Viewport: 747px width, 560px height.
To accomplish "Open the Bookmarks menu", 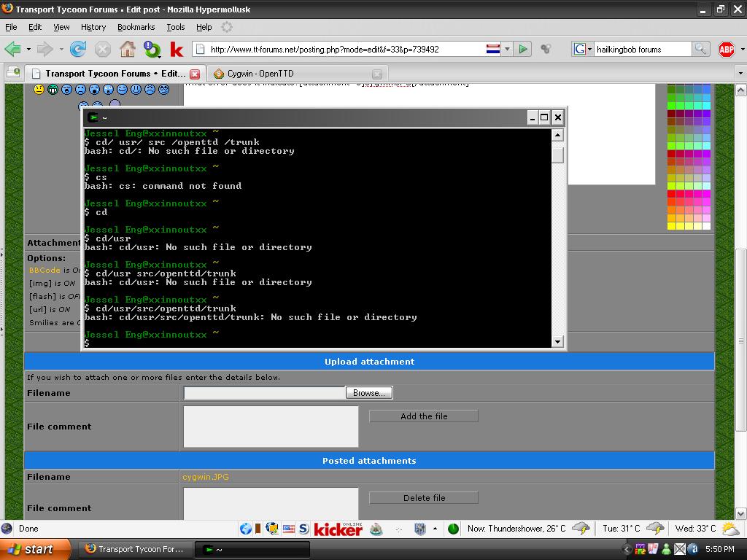I will pyautogui.click(x=136, y=27).
